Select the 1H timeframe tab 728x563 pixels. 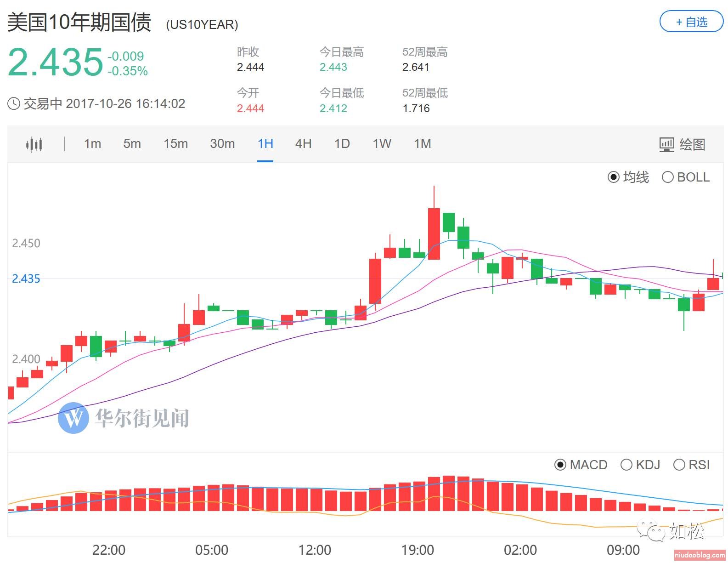click(265, 144)
